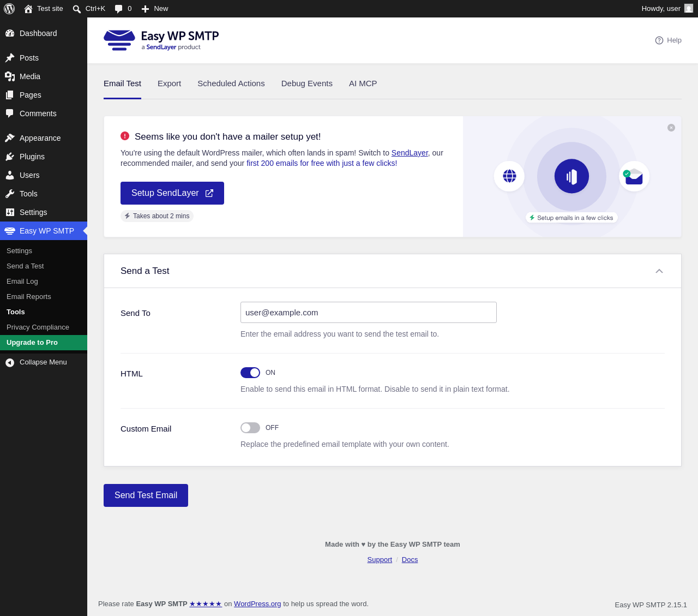
Task: Click the Tools wrench icon
Action: click(10, 194)
